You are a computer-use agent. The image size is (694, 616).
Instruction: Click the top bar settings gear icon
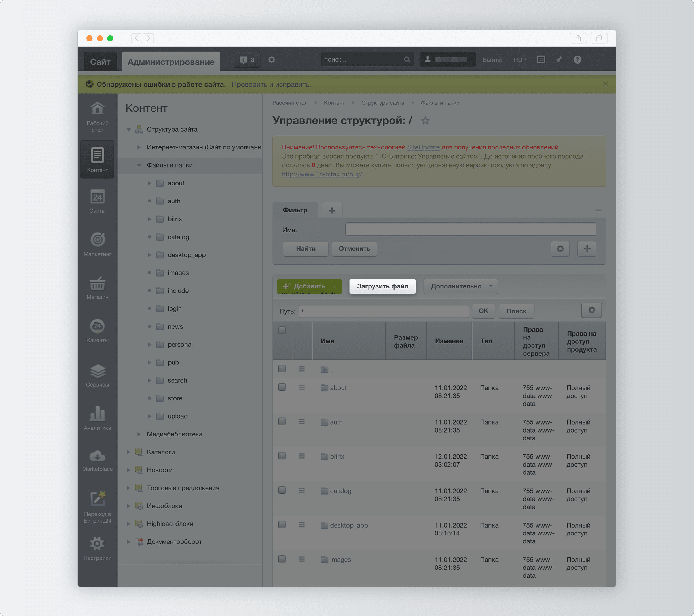272,60
